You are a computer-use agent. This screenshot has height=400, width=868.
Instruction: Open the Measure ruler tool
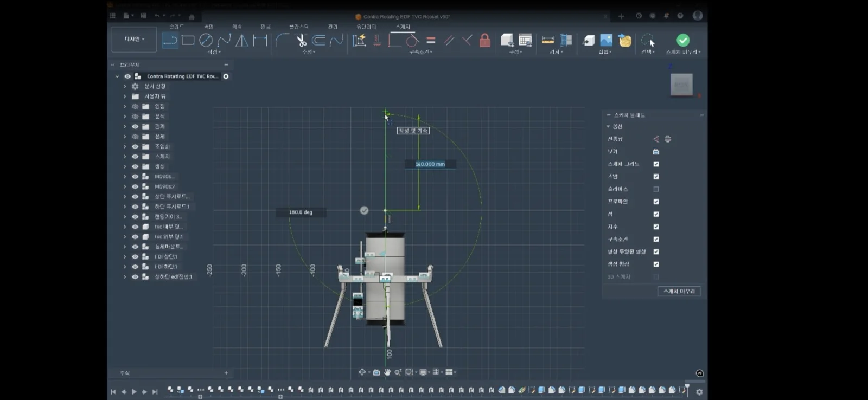point(548,40)
